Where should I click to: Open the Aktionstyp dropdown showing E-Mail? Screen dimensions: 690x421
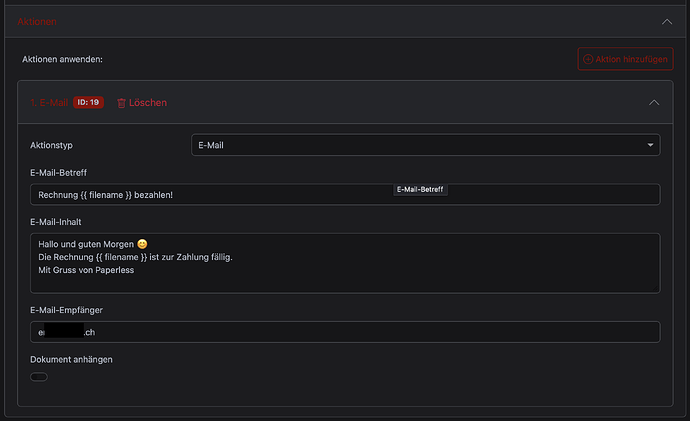click(425, 145)
